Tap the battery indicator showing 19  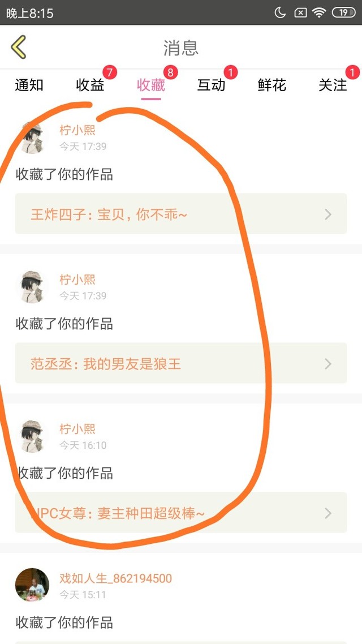click(x=343, y=12)
